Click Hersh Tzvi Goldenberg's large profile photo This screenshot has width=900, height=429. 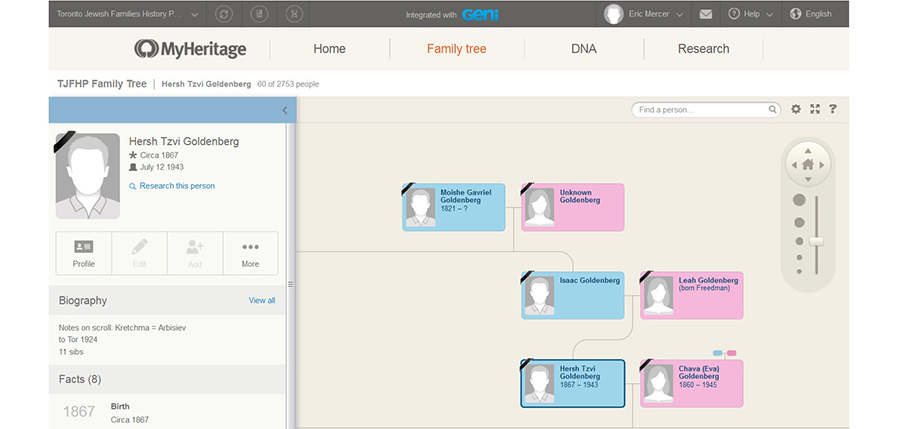[88, 176]
